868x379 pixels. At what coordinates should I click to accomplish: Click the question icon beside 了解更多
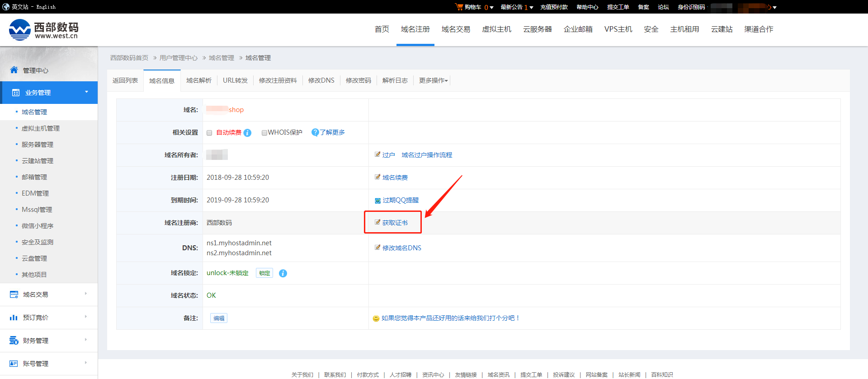[315, 132]
